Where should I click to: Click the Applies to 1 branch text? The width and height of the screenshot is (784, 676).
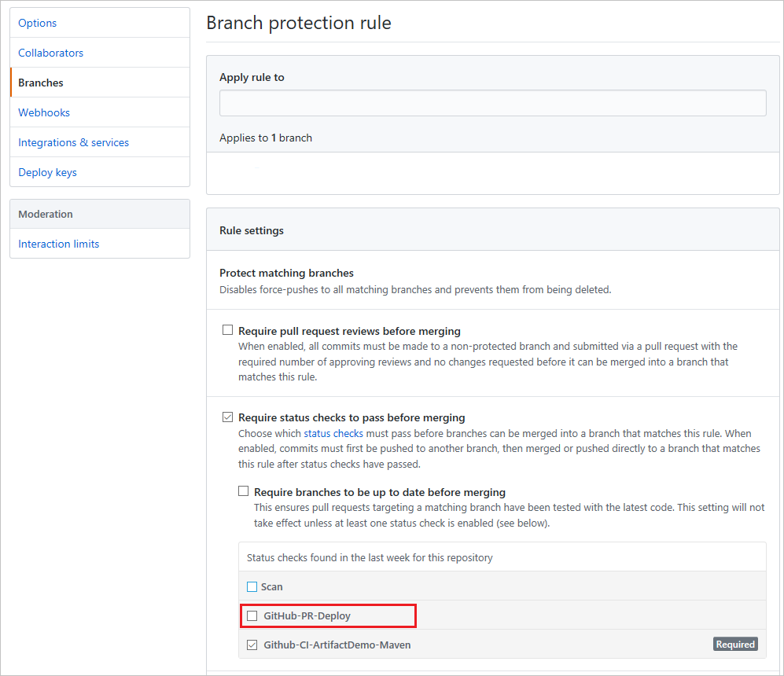pos(265,137)
